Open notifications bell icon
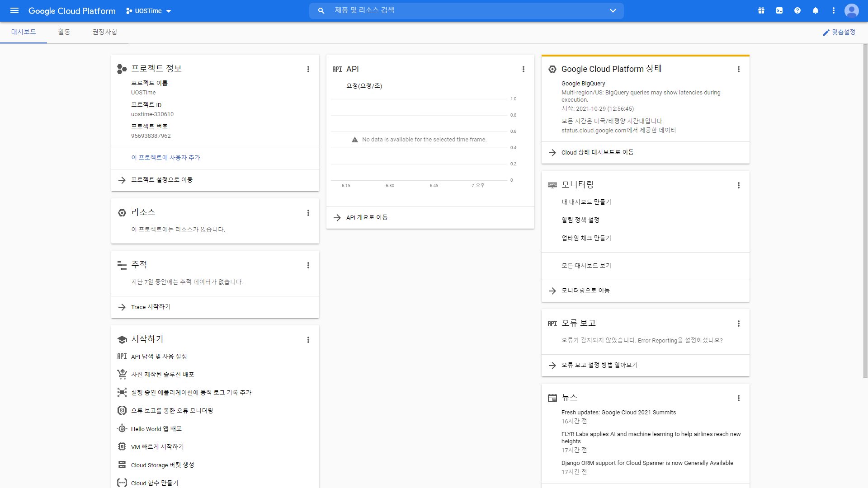The height and width of the screenshot is (488, 868). coord(816,10)
